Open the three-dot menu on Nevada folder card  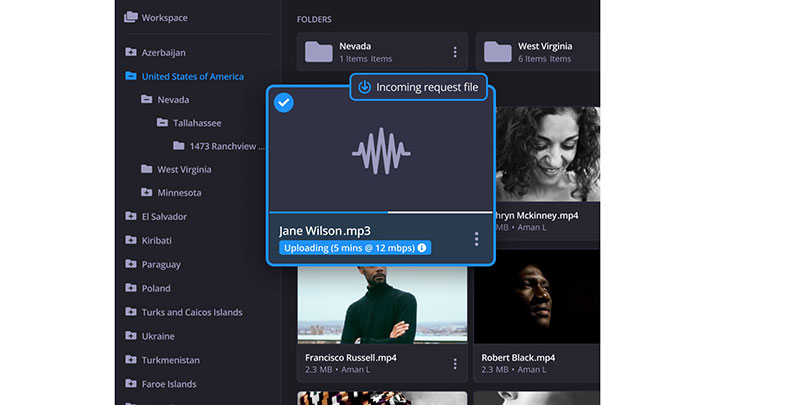click(x=455, y=52)
